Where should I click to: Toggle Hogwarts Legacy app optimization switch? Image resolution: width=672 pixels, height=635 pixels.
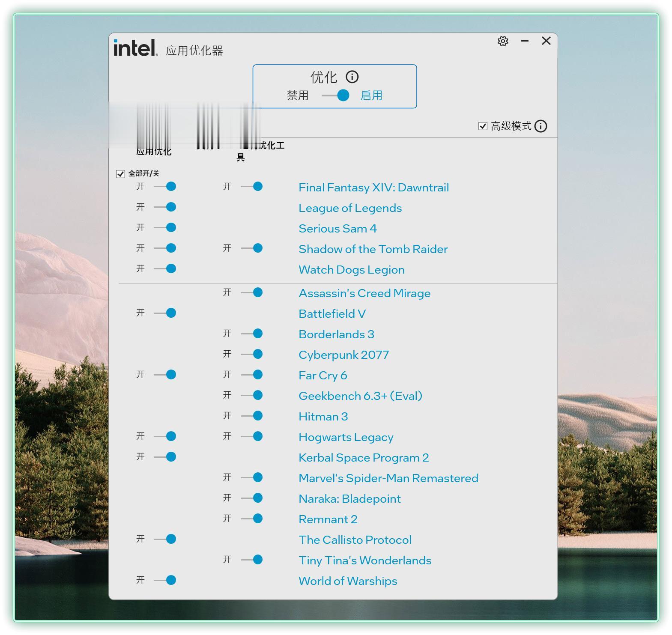tap(165, 436)
